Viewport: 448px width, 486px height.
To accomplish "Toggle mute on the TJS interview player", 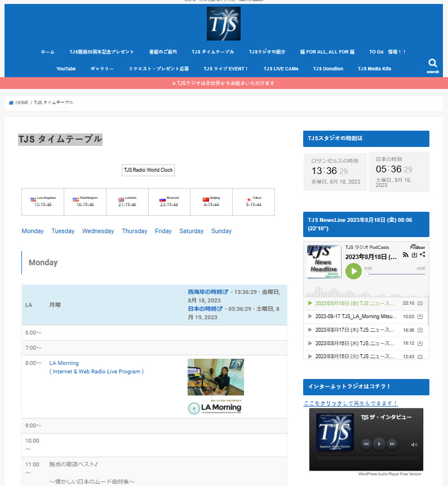I will click(414, 444).
